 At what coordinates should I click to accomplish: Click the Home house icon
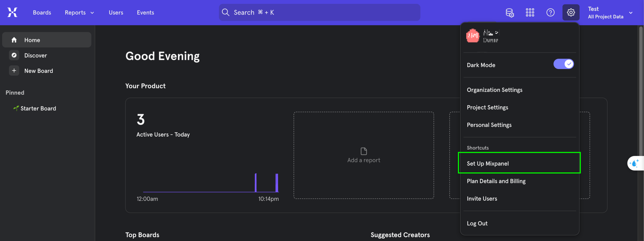pyautogui.click(x=14, y=40)
